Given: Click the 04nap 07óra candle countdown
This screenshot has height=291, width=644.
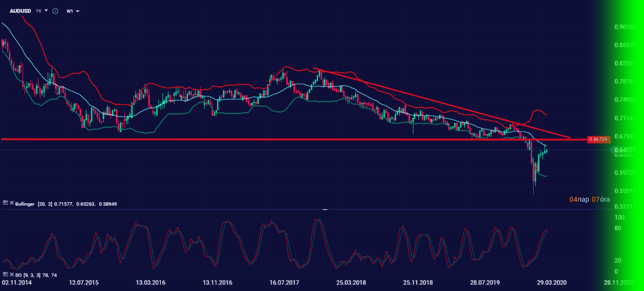Looking at the screenshot, I should point(589,200).
